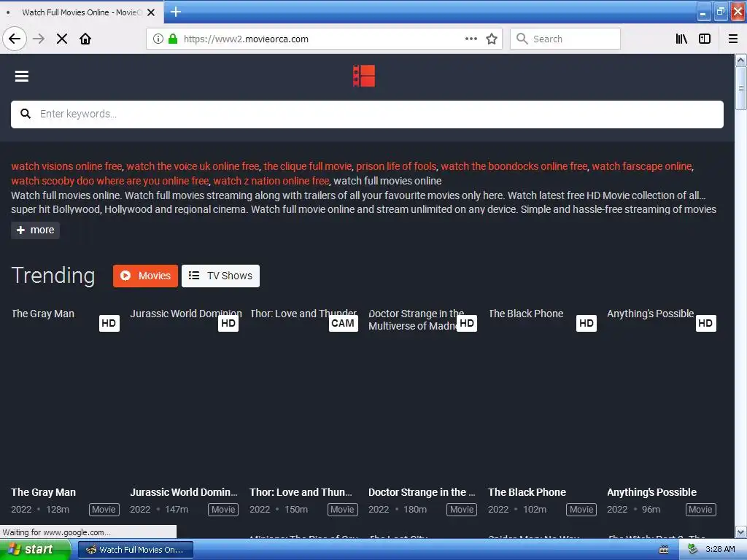Click the 3:28 AM taskbar clock
The width and height of the screenshot is (747, 560).
(720, 550)
